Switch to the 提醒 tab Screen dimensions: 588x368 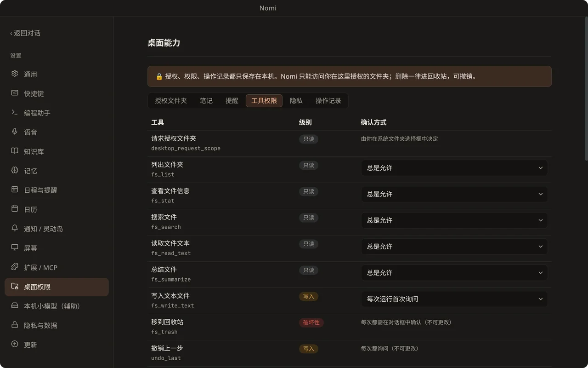(x=232, y=101)
